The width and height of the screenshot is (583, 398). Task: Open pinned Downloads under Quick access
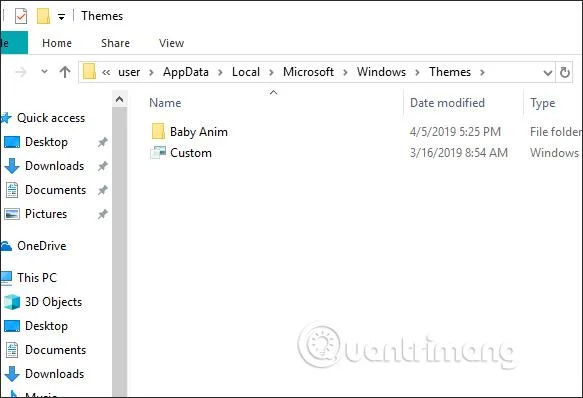click(x=54, y=166)
